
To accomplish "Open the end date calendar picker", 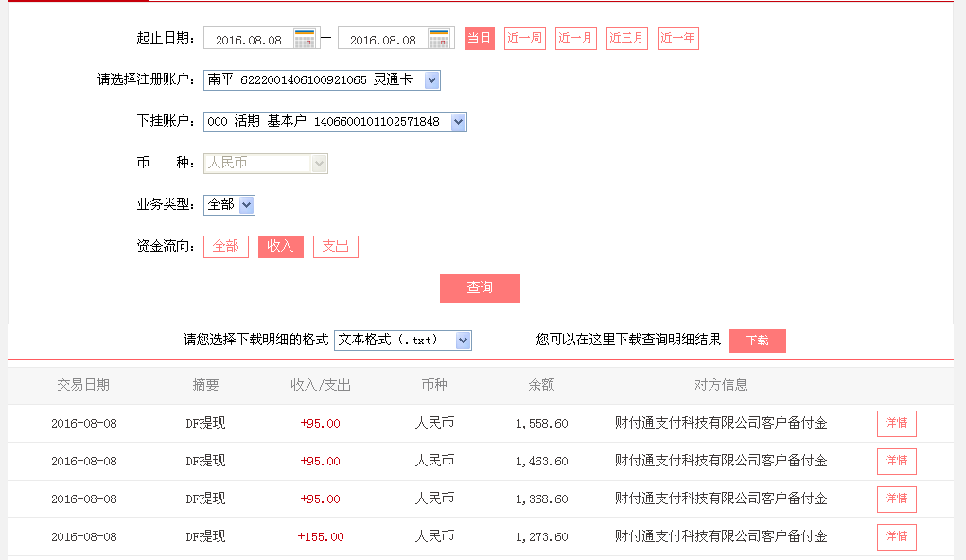I will click(x=438, y=38).
